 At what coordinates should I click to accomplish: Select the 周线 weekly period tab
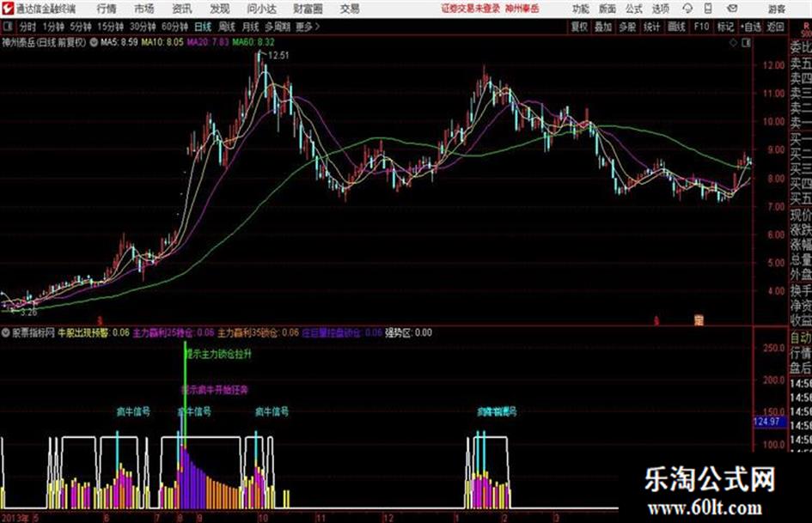pyautogui.click(x=226, y=27)
